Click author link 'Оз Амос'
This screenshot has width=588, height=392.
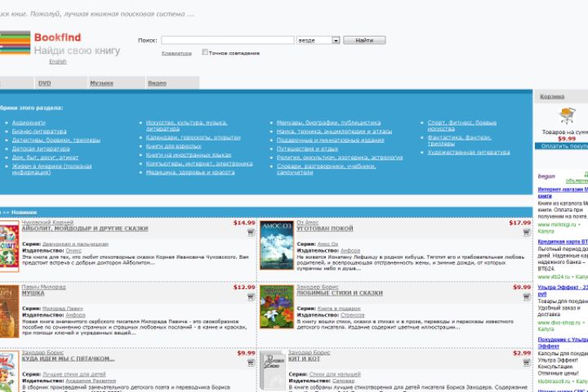point(308,222)
